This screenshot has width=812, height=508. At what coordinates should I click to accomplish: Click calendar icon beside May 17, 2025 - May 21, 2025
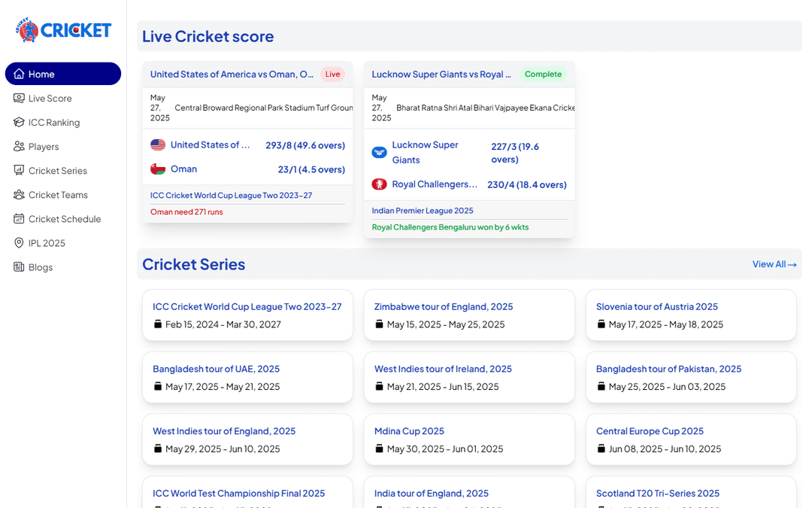click(158, 386)
